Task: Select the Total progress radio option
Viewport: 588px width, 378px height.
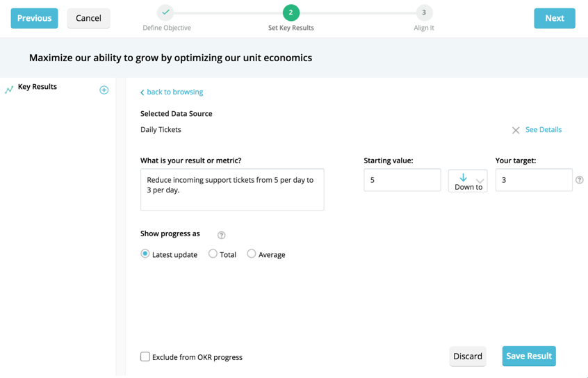Action: (213, 254)
